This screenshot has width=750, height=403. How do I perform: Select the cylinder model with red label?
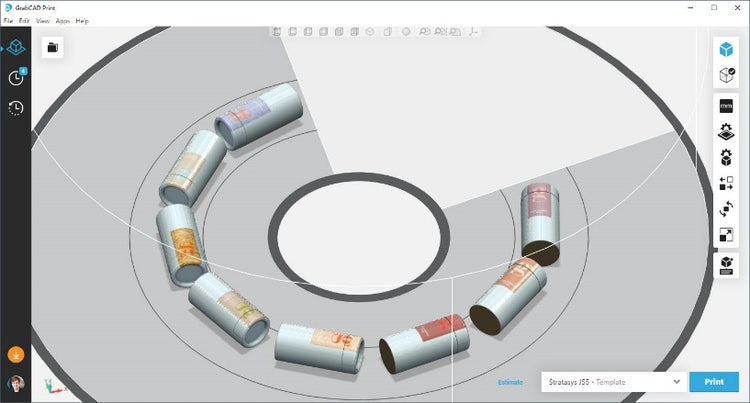pyautogui.click(x=425, y=344)
